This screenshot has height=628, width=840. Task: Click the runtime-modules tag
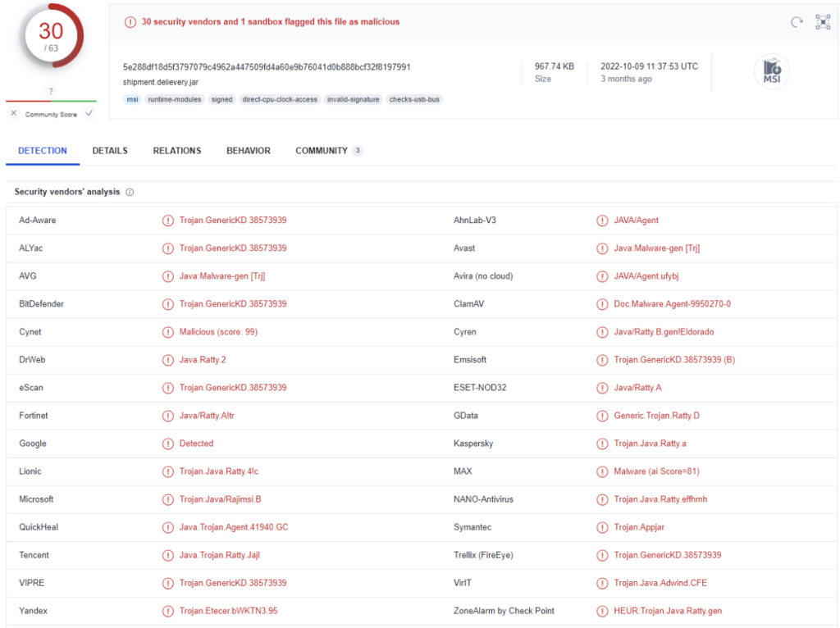pos(175,99)
